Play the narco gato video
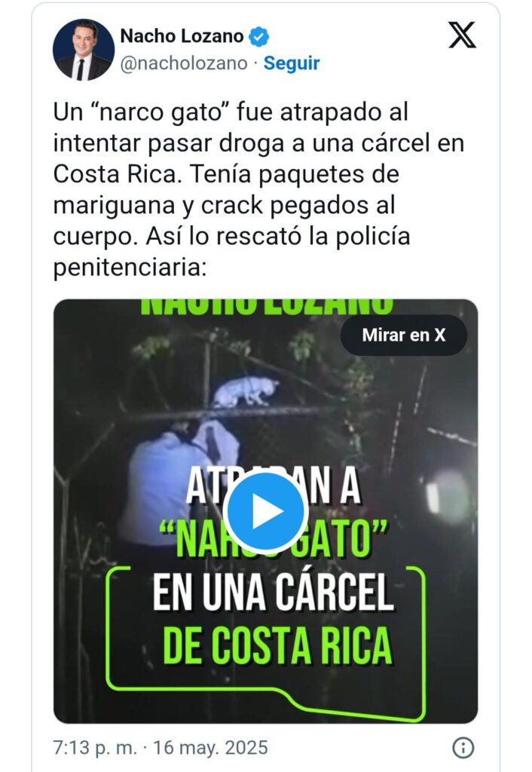 click(266, 511)
